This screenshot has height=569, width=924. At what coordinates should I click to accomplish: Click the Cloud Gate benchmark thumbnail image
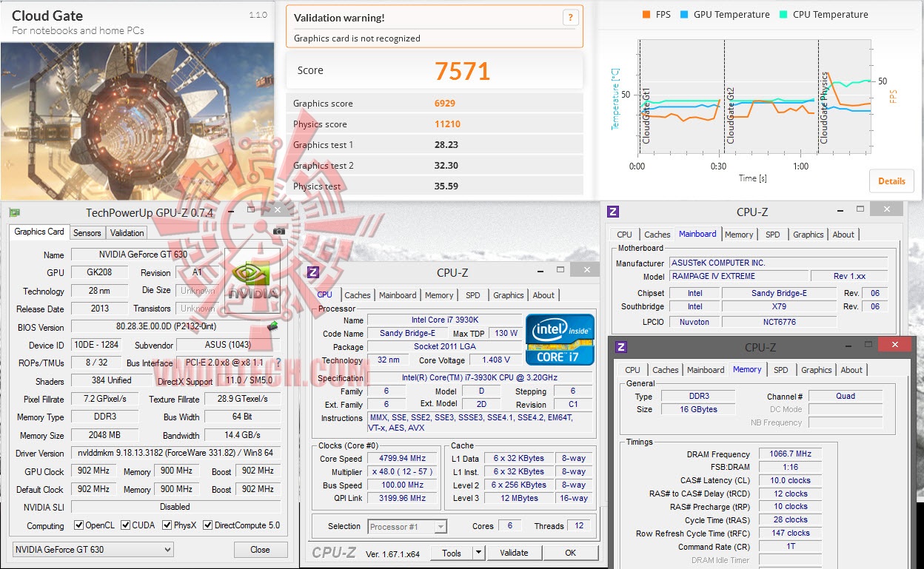137,121
